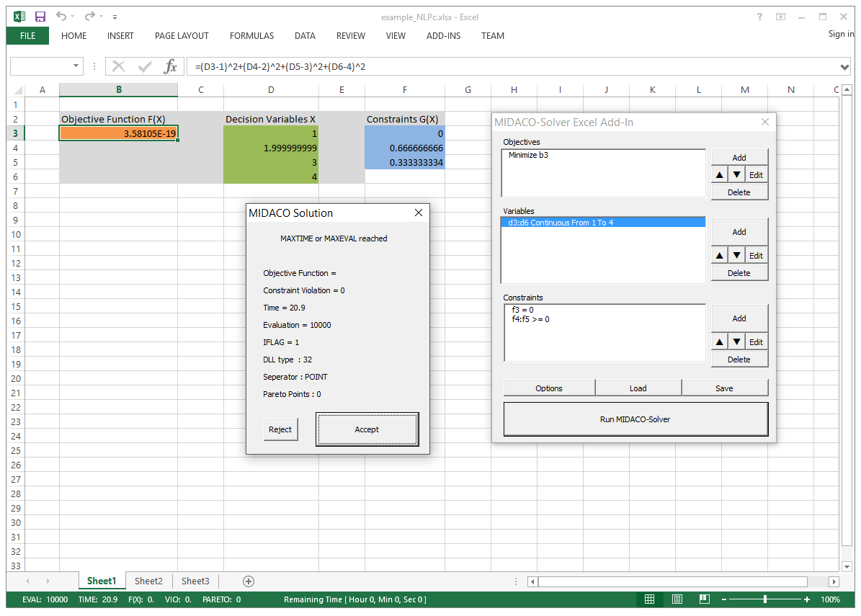The image size is (861, 616).
Task: Open the FORMULAS ribbon tab
Action: click(251, 36)
